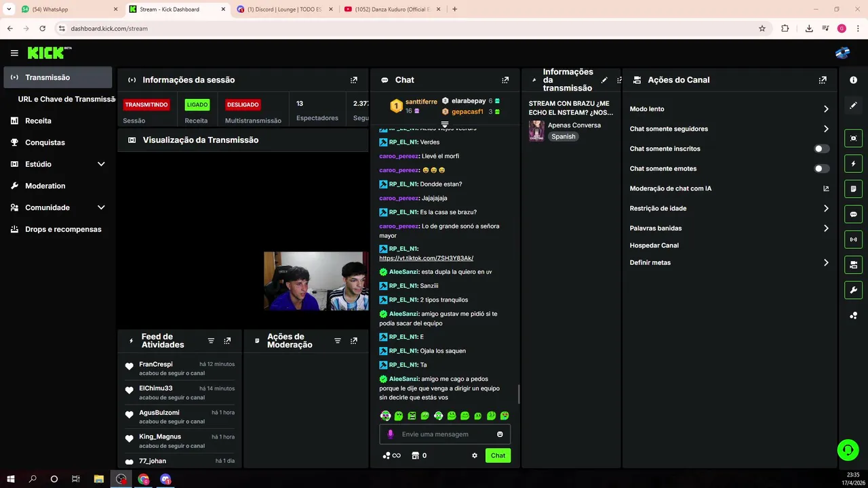Select Transmissão in sidebar
The height and width of the screenshot is (488, 868).
tap(58, 77)
